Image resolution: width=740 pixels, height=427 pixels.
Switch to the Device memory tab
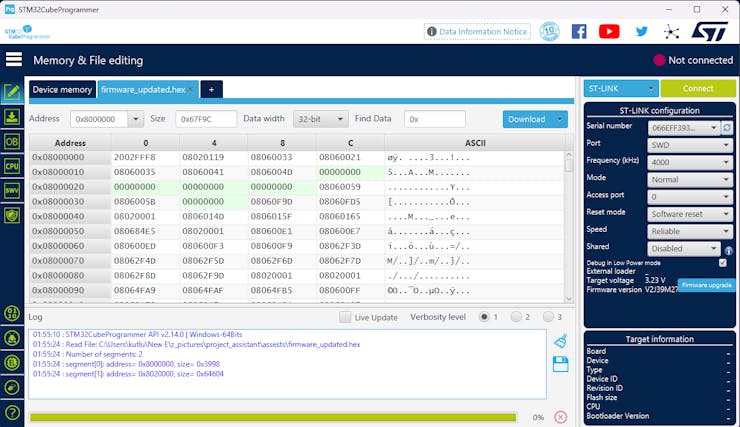pos(62,89)
